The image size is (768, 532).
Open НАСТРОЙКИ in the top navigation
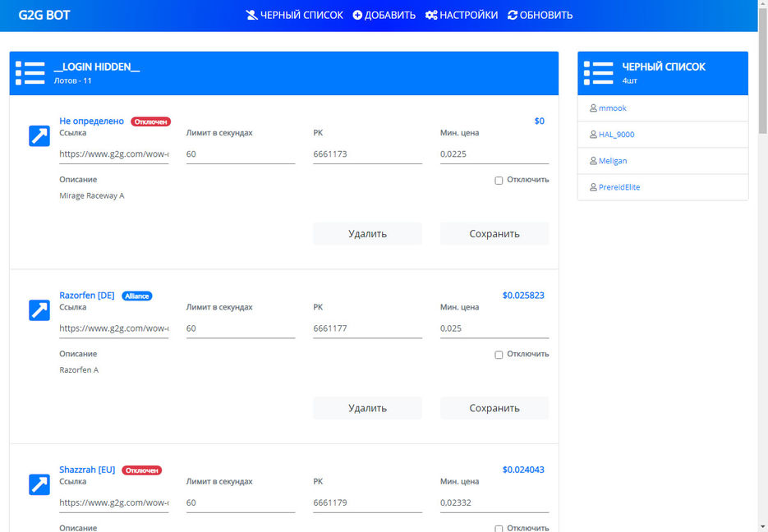(462, 15)
